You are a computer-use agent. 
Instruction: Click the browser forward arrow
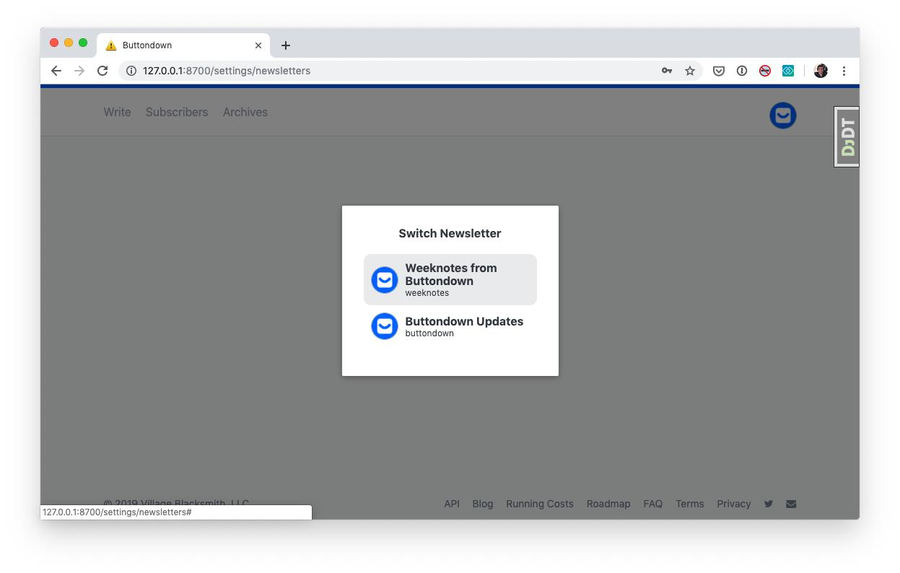pyautogui.click(x=79, y=71)
